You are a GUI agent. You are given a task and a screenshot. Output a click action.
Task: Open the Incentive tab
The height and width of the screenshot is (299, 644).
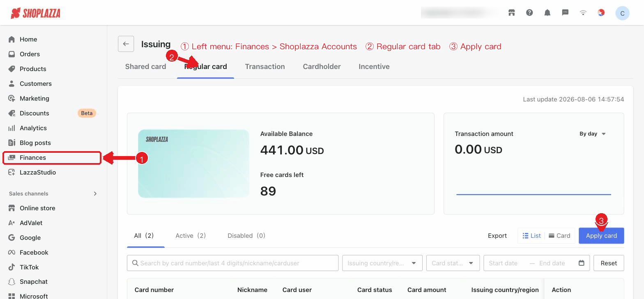pyautogui.click(x=374, y=67)
